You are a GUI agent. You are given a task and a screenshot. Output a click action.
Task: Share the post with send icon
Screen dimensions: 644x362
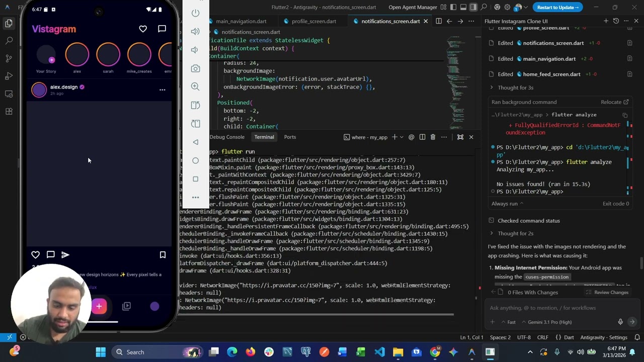[x=65, y=255]
